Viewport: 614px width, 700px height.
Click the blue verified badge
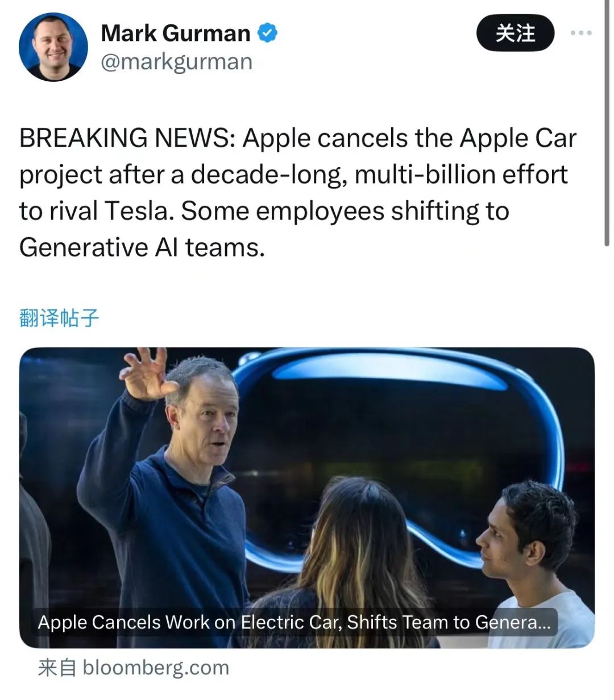tap(267, 33)
